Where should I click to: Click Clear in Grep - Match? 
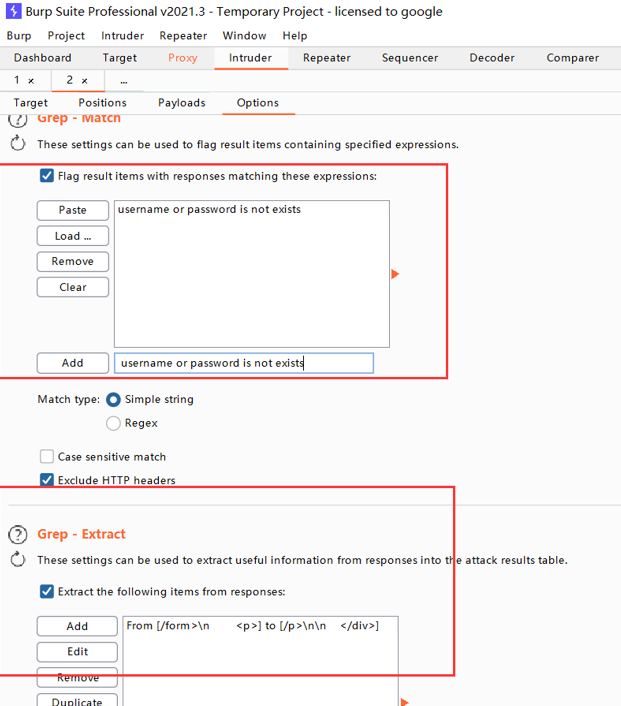(73, 287)
